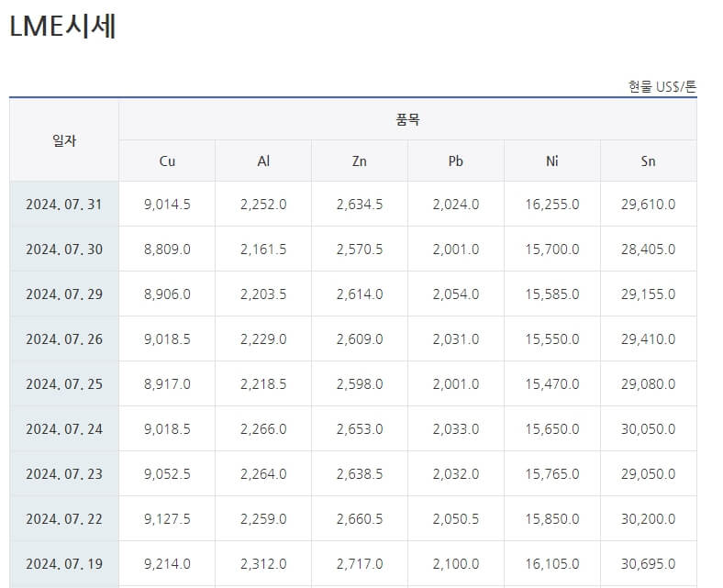The image size is (723, 588).
Task: Click the date 2024. 07. 31
Action: pos(64,204)
